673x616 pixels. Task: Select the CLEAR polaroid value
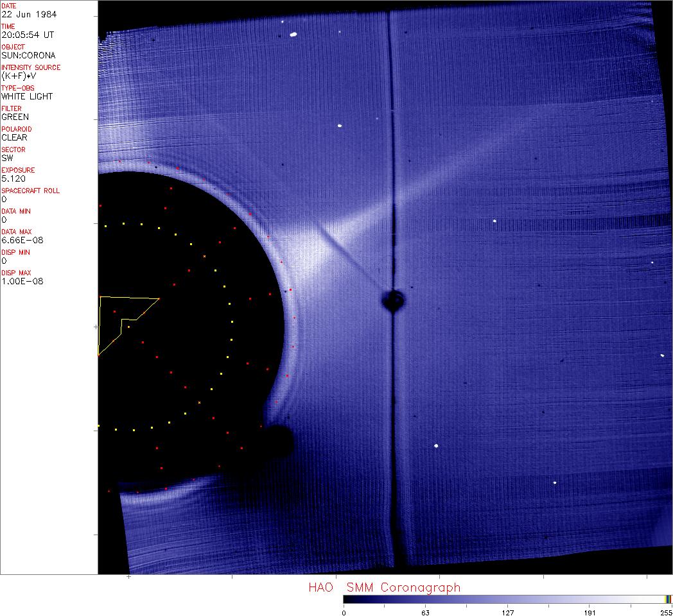click(14, 138)
